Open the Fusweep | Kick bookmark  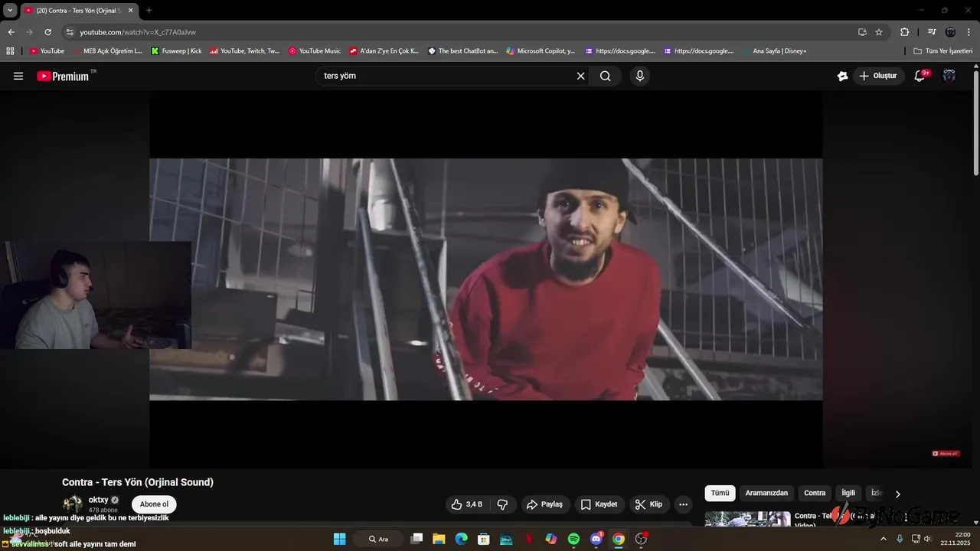click(x=177, y=51)
